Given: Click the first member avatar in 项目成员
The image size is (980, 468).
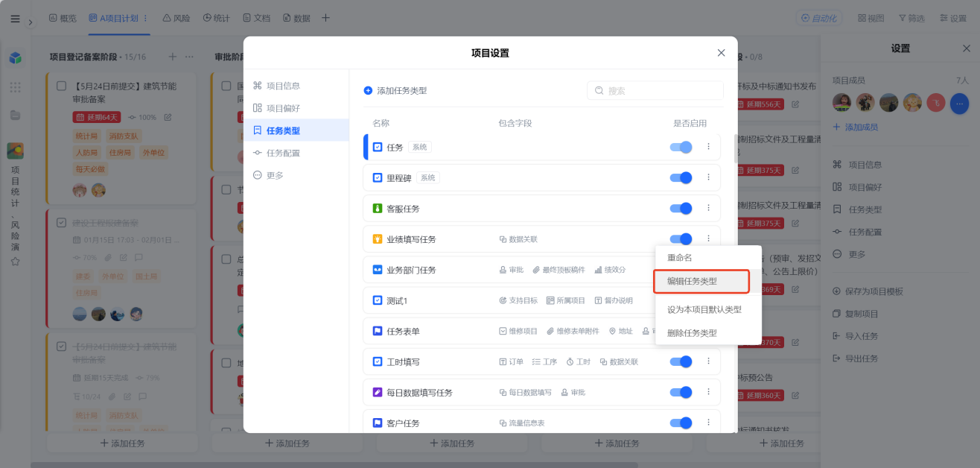Looking at the screenshot, I should coord(842,103).
